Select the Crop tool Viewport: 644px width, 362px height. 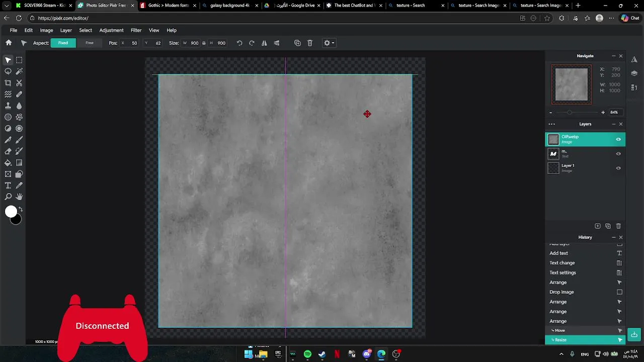click(x=8, y=83)
